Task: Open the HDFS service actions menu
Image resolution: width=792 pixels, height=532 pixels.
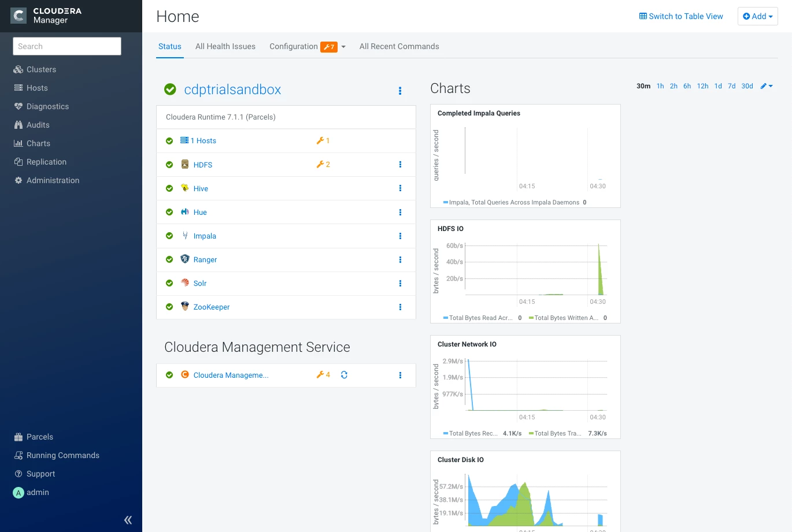Action: pyautogui.click(x=400, y=165)
